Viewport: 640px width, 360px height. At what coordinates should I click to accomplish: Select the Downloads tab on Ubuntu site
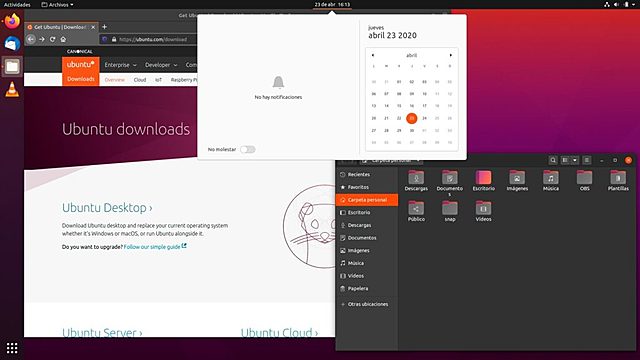coord(81,79)
